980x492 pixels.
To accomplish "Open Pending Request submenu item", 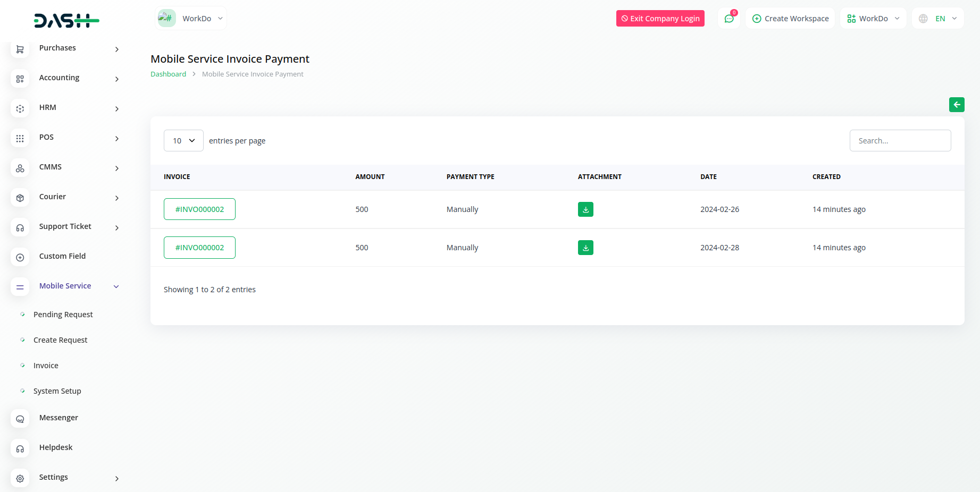I will [x=63, y=315].
